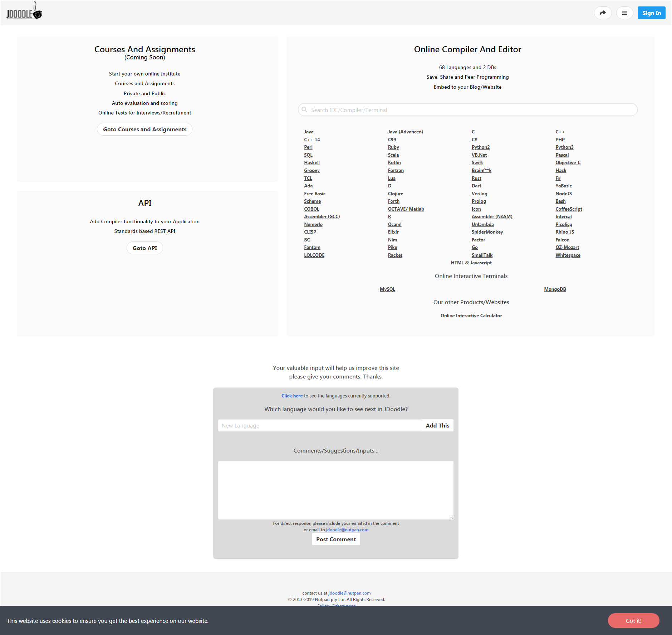Open the Verilog link

click(x=479, y=194)
